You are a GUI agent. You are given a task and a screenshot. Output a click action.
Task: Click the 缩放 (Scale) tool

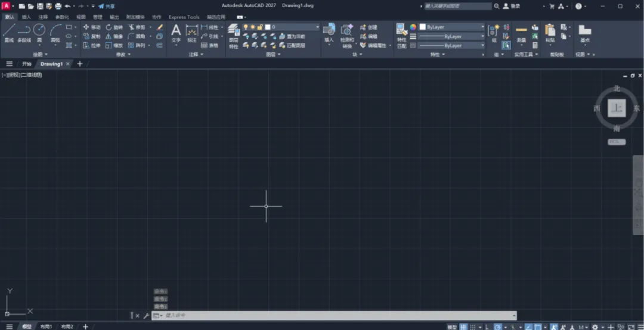click(114, 45)
